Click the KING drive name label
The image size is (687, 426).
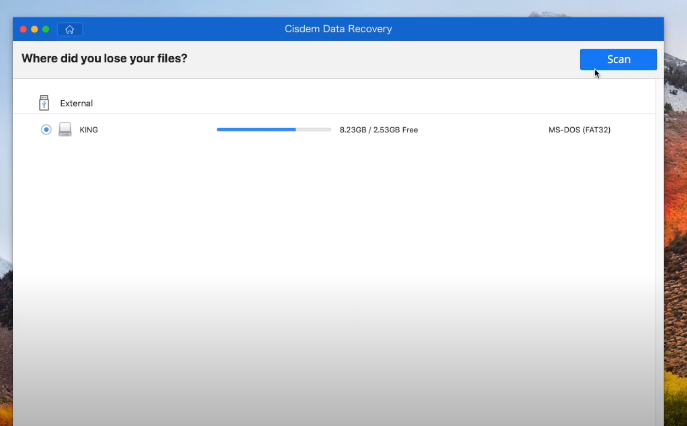(89, 130)
